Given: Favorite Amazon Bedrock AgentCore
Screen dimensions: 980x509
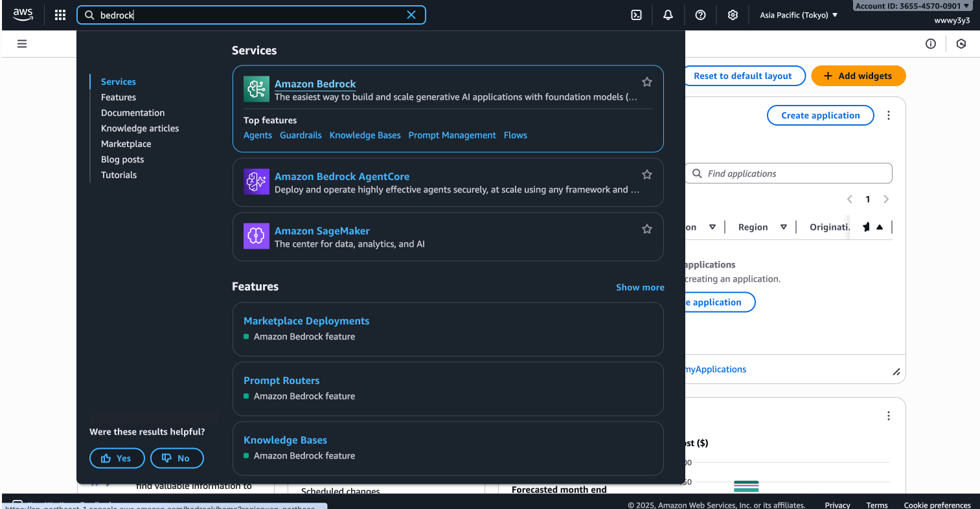Looking at the screenshot, I should (646, 174).
